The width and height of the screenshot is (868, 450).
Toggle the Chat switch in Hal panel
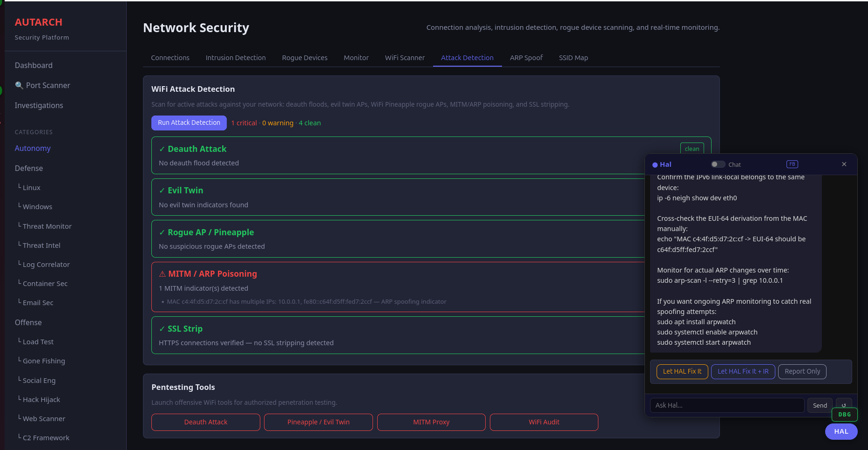(718, 164)
